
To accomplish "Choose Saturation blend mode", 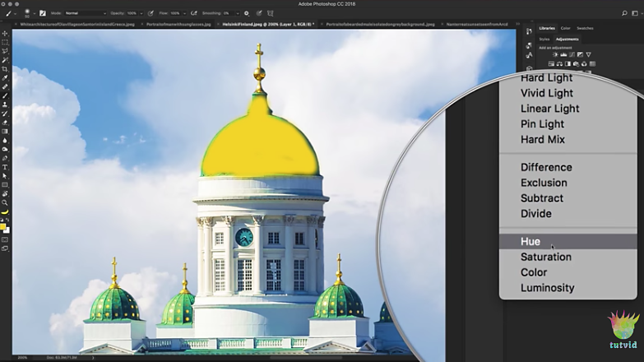I will 568,257.
